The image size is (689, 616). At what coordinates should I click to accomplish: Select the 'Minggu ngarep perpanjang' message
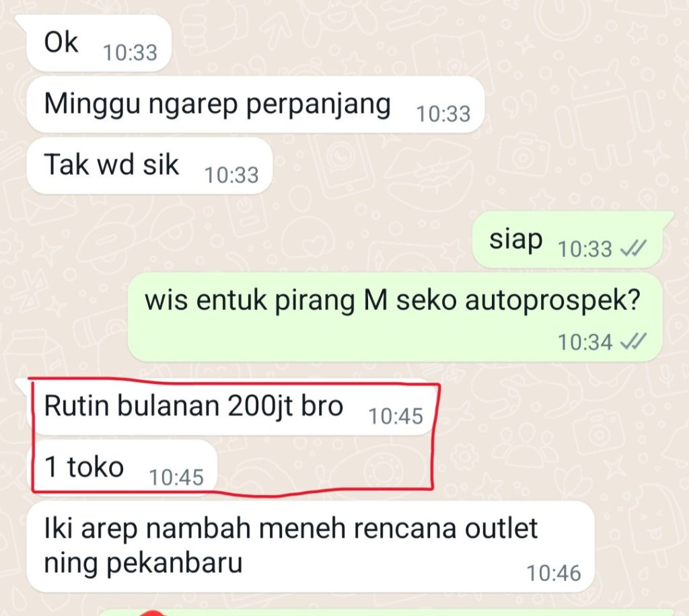pyautogui.click(x=255, y=104)
